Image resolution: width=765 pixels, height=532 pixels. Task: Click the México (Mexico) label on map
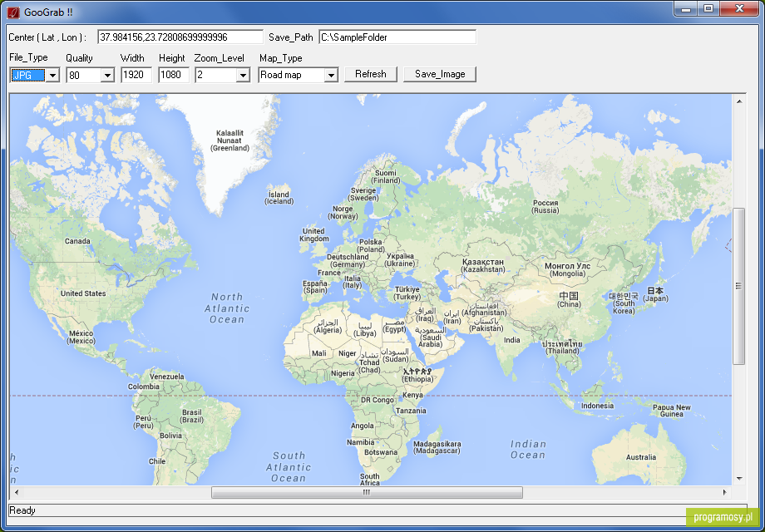[x=81, y=337]
